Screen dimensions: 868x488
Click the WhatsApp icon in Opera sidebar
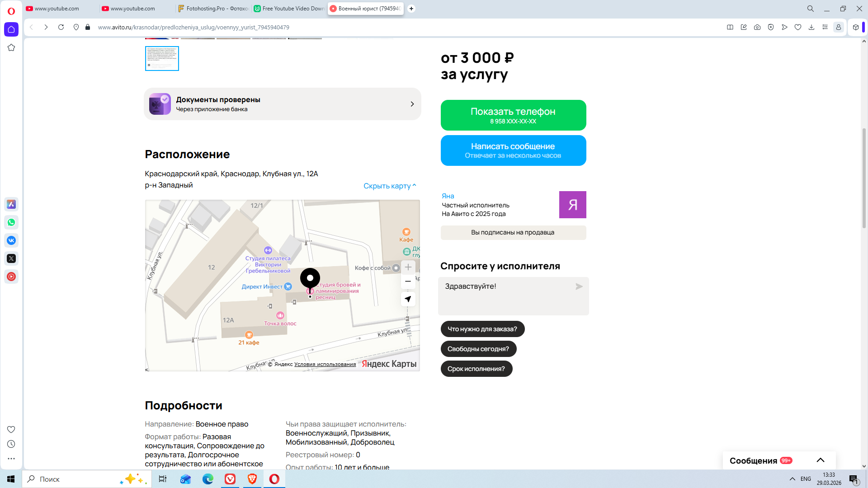click(11, 222)
